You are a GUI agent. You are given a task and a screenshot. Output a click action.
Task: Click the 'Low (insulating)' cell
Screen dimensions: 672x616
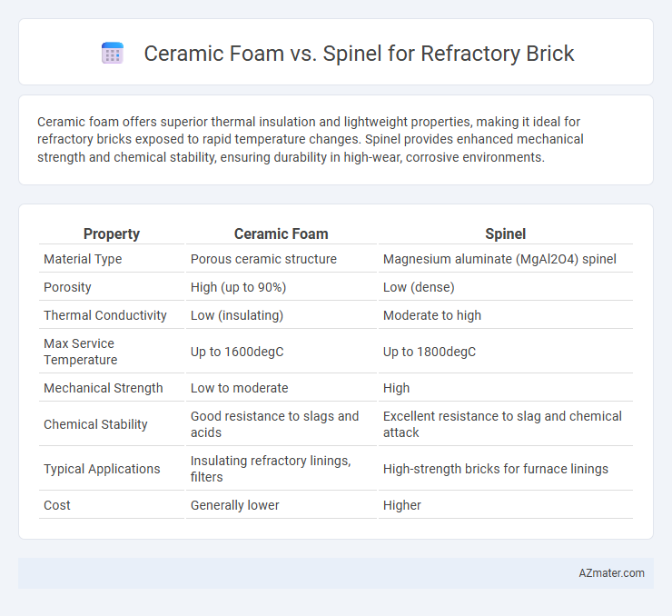click(x=237, y=315)
